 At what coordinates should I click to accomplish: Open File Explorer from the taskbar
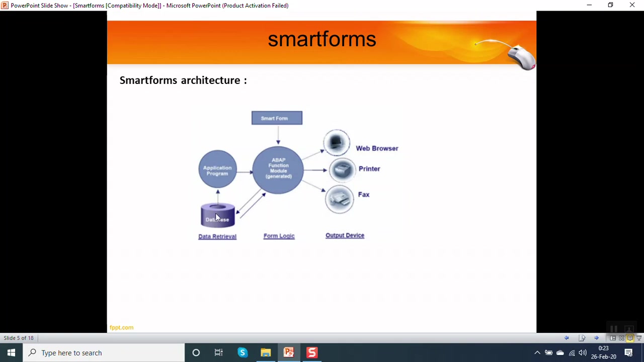pyautogui.click(x=266, y=352)
